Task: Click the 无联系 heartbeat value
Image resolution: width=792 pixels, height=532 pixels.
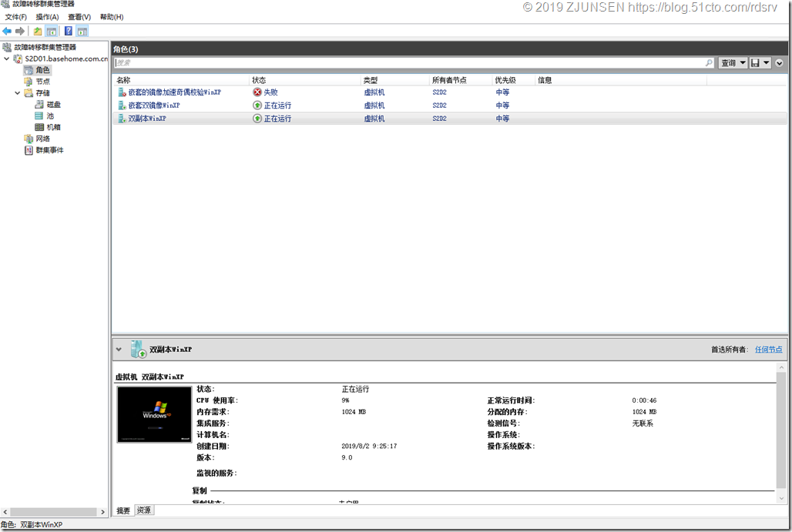Action: point(643,423)
